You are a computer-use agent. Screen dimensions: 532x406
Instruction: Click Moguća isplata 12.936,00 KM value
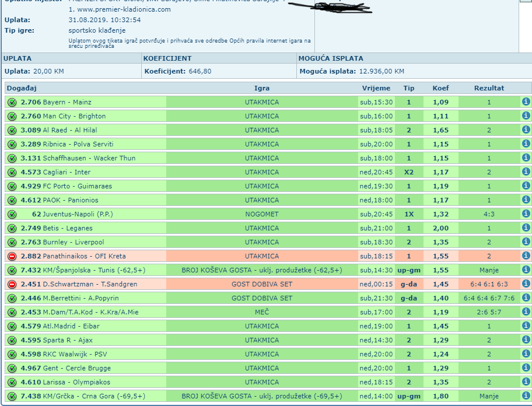pos(381,71)
